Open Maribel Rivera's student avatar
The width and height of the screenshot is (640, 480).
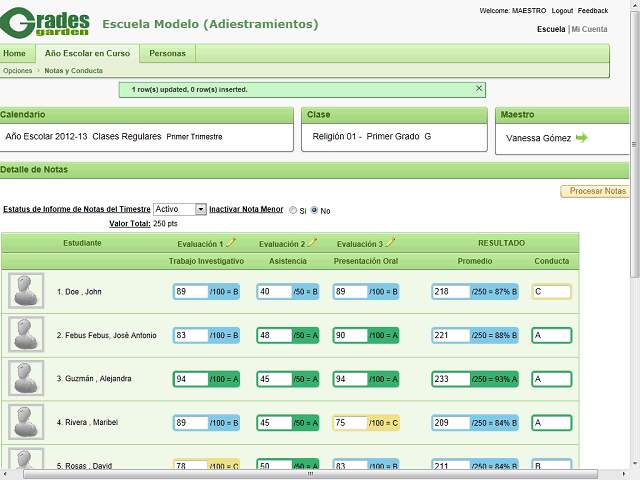(x=26, y=422)
